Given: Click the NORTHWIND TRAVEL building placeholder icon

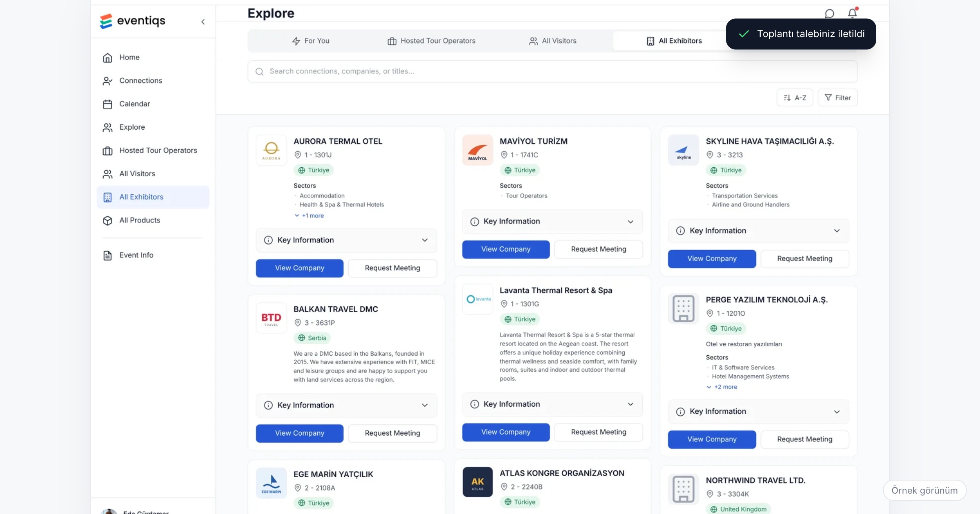Looking at the screenshot, I should tap(684, 489).
